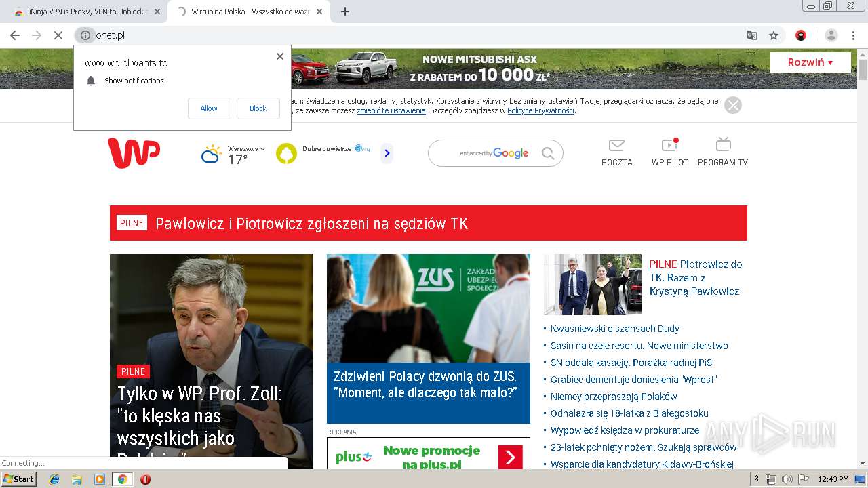Select Chrome taskbar icon

point(122,479)
